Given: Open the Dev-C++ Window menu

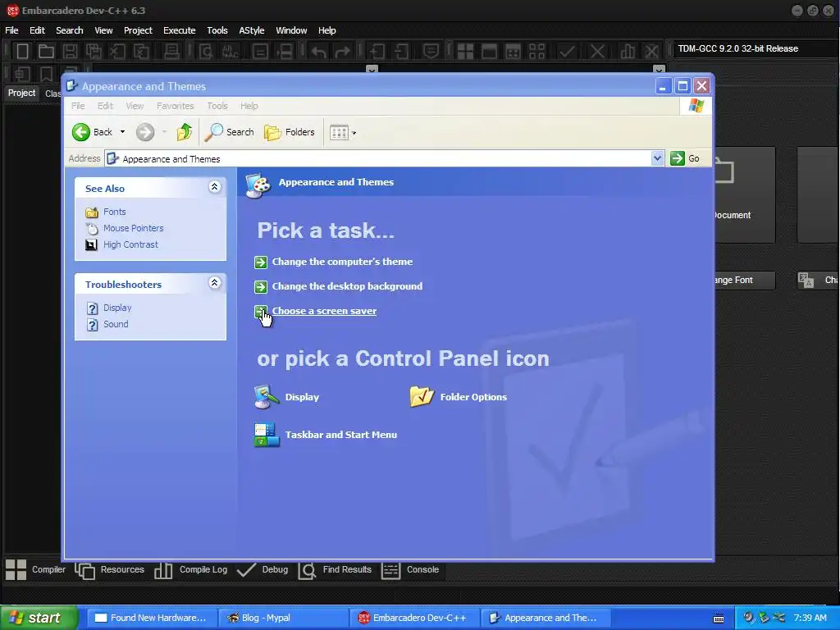Looking at the screenshot, I should point(291,30).
